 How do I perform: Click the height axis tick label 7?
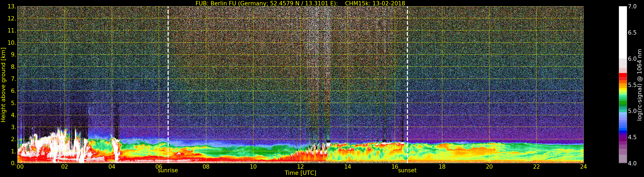tap(13, 79)
